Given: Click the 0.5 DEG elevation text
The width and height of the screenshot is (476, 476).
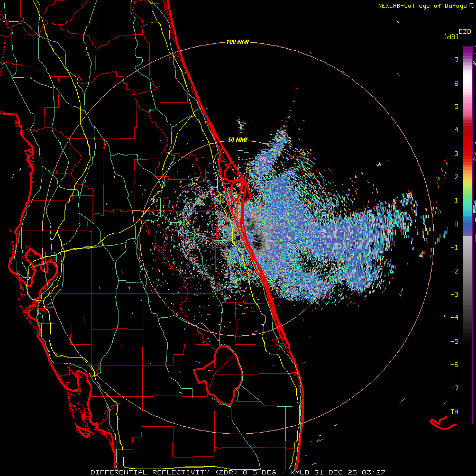Looking at the screenshot, I should [260, 472].
